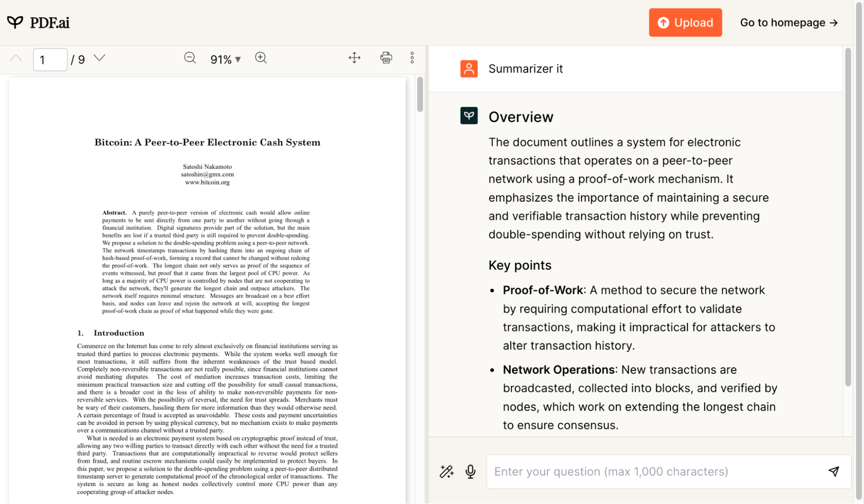Screen dimensions: 864x504
Task: Go to next page arrow
Action: click(x=99, y=58)
